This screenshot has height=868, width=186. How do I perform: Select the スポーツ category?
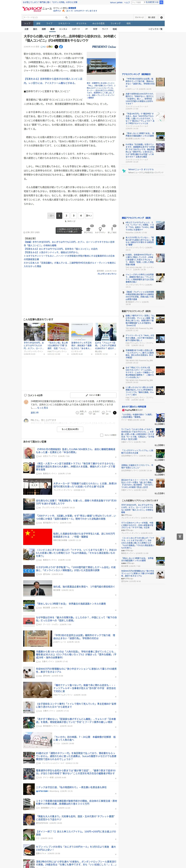(x=76, y=29)
